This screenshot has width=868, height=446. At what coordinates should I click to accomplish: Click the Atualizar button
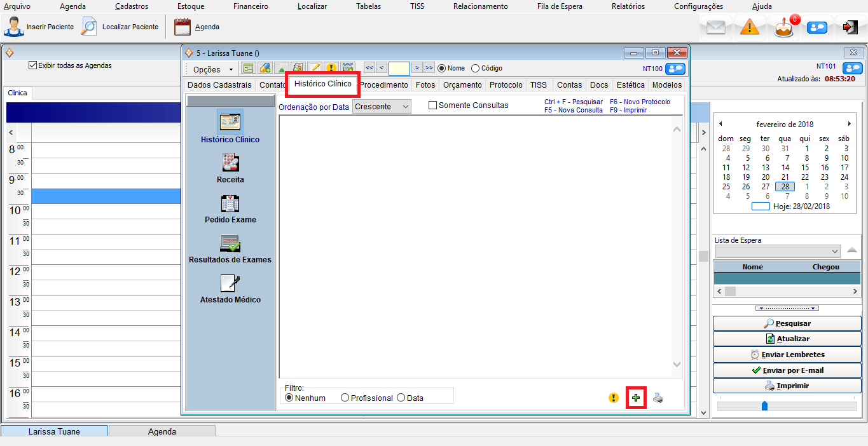tap(786, 339)
